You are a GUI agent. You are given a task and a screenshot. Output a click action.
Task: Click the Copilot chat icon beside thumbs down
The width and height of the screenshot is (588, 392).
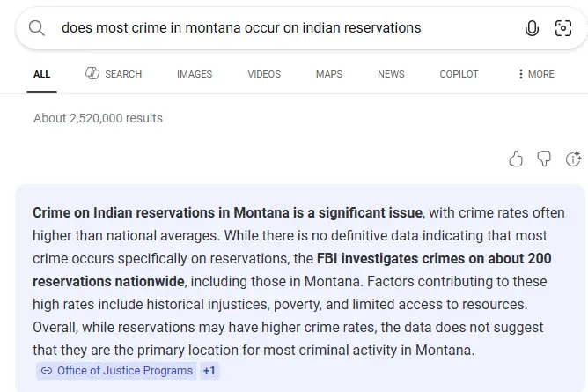[573, 159]
